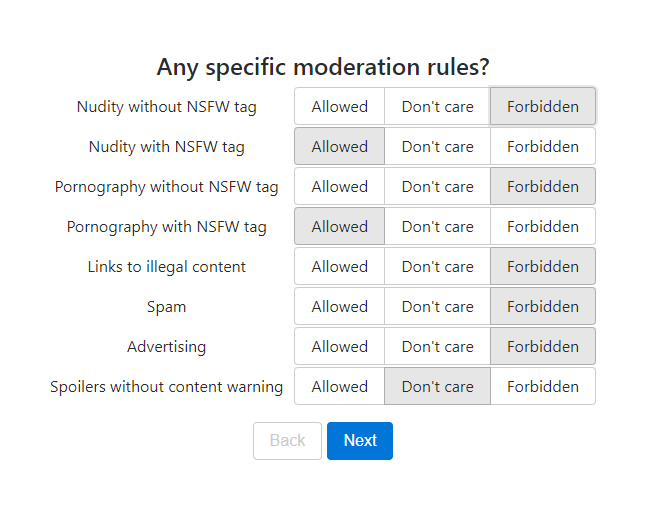Choose Don't care for Nudity without NSFW tag

(437, 106)
